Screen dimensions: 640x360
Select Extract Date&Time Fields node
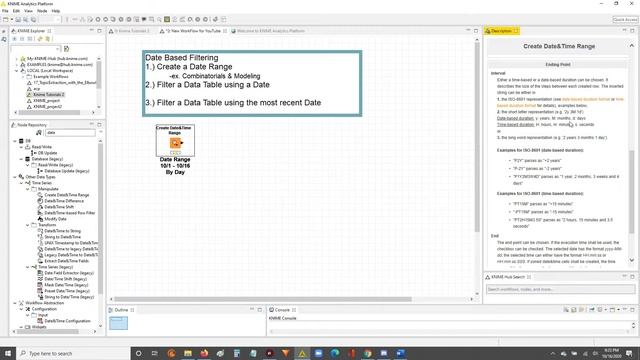point(66,261)
